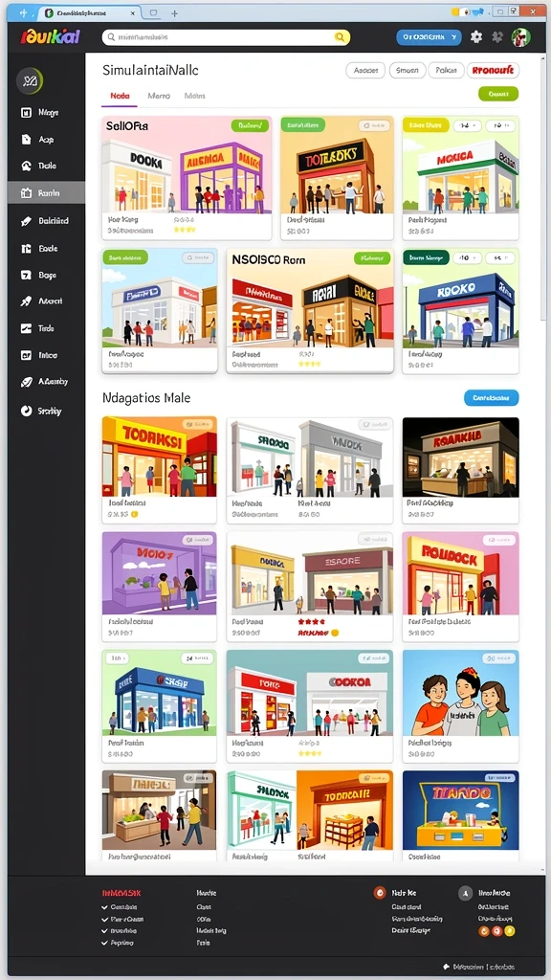Open the sidebar 'Tade' chart icon item
The image size is (551, 980).
tap(26, 328)
